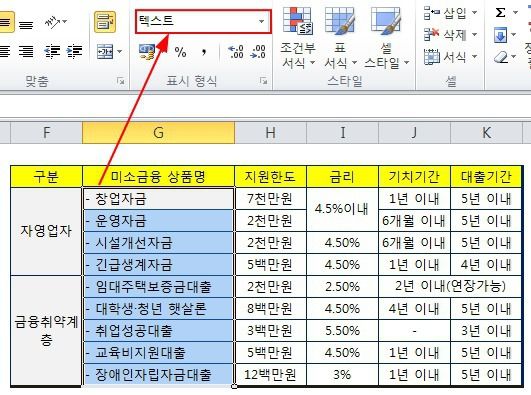Screen dimensions: 531x395
Task: Select the 2년 이내(연장가능) cell
Action: 450,287
